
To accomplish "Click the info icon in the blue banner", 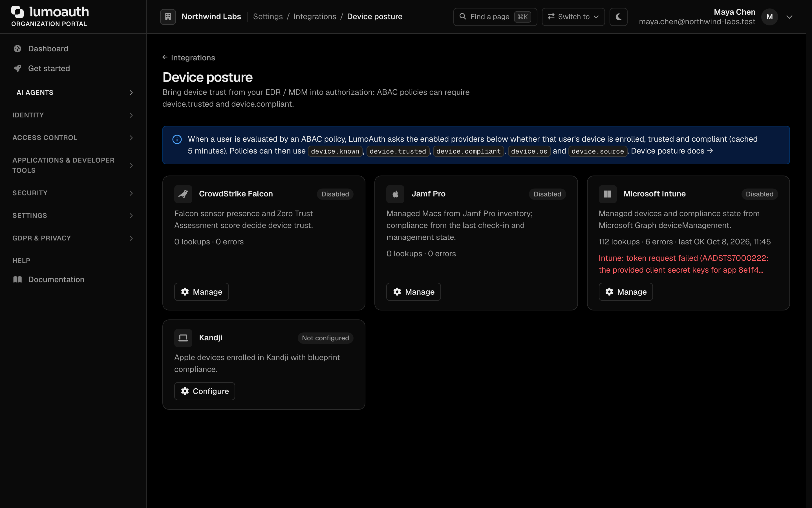I will click(x=177, y=139).
